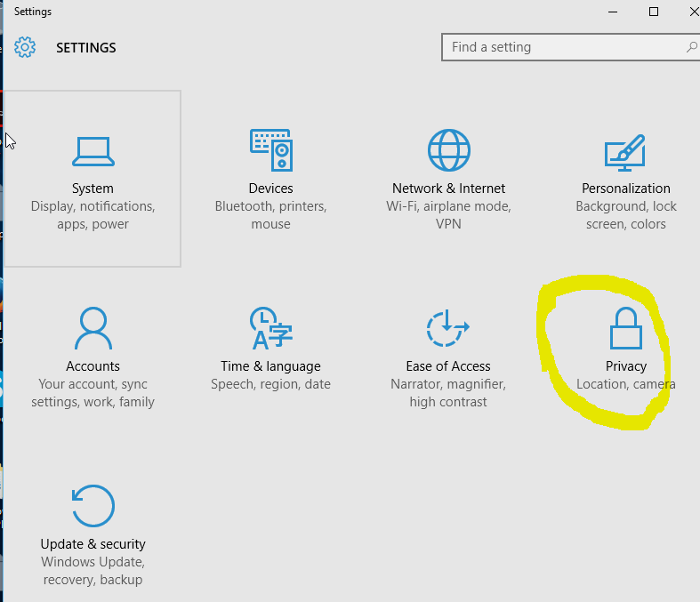Click the Network & Internet label
The image size is (700, 602).
point(448,189)
